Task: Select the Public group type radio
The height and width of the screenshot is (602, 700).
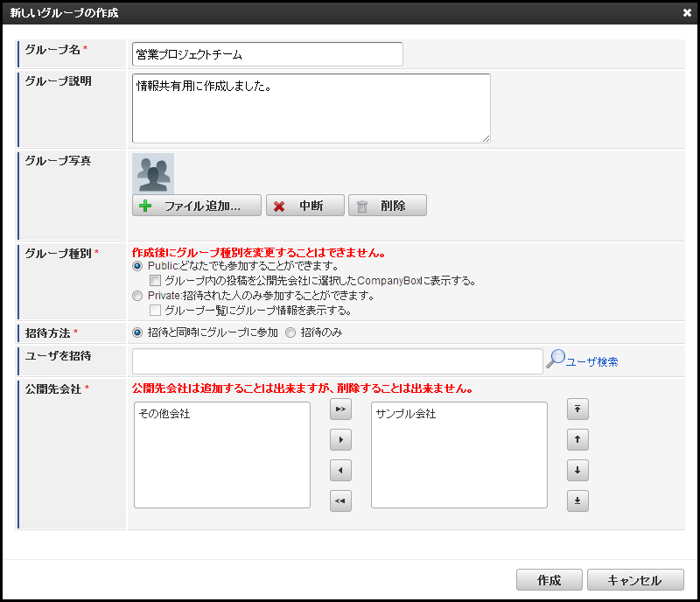Action: coord(137,266)
